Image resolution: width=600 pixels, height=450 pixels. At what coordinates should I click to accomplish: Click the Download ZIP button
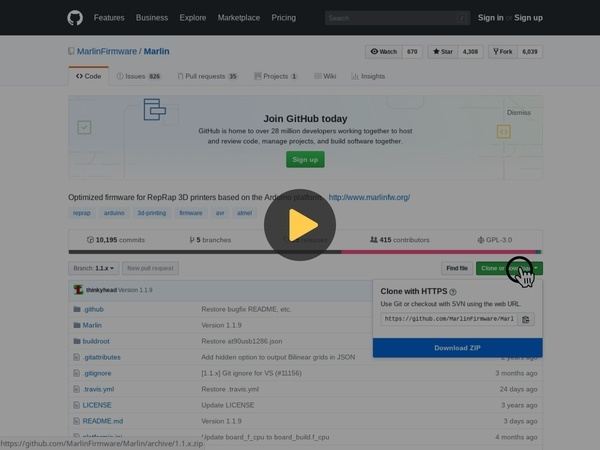point(458,348)
